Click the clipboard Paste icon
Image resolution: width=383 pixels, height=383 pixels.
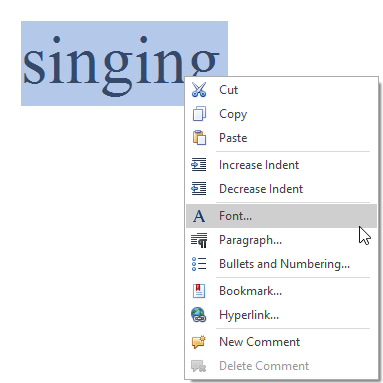coord(199,138)
